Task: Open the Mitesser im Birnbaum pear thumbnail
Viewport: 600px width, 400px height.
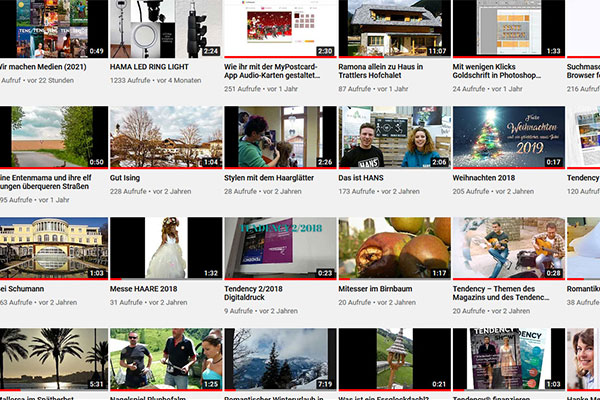Action: point(395,248)
